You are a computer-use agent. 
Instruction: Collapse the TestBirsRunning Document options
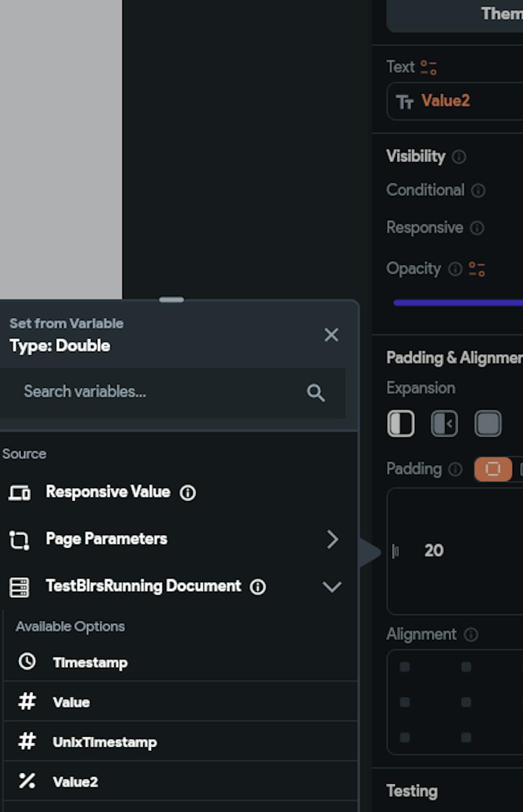click(332, 586)
